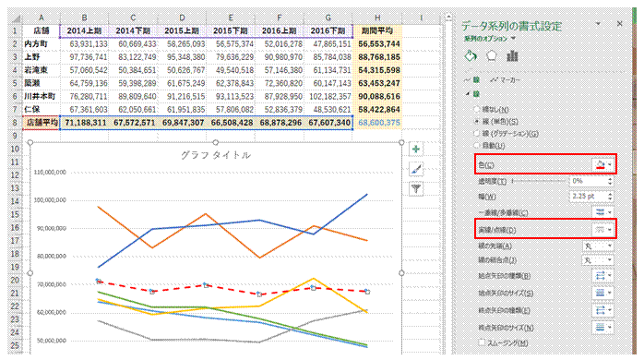The width and height of the screenshot is (644, 360).
Task: Click the 70,000,000 axis label in chart
Action: click(x=52, y=284)
